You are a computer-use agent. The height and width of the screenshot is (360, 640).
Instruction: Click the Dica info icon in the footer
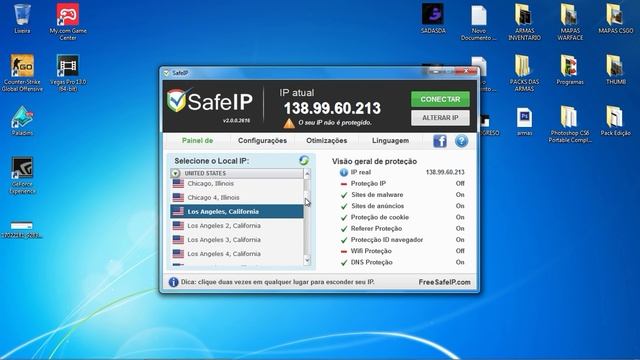point(173,282)
